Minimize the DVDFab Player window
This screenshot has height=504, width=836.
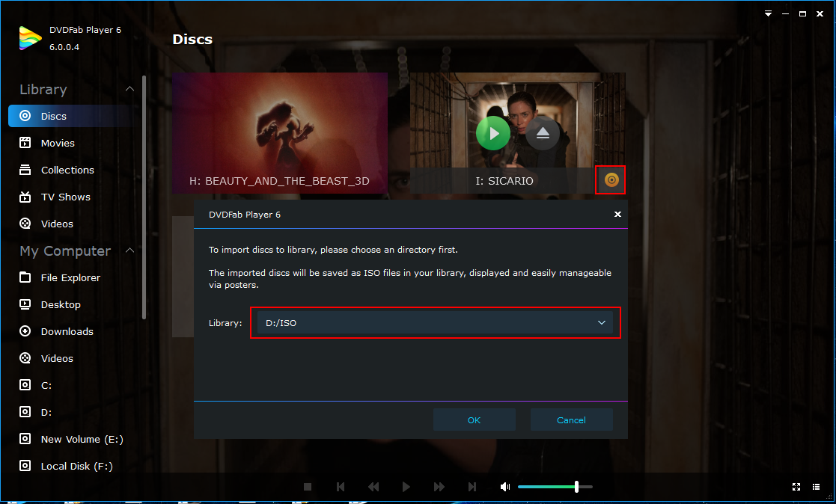(785, 14)
